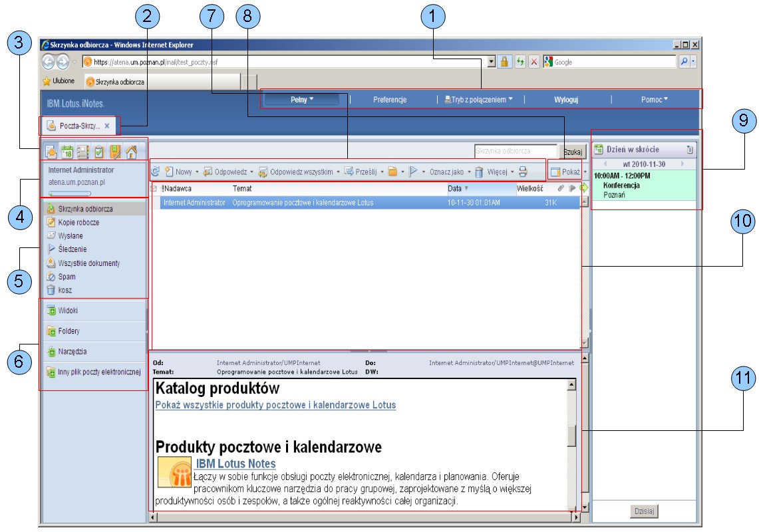
Task: Open Kopie robocze drafts folder
Action: pos(73,222)
